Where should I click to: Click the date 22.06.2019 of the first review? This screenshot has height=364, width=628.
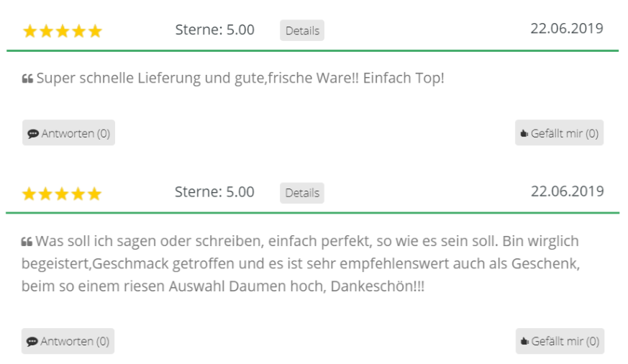(x=567, y=29)
